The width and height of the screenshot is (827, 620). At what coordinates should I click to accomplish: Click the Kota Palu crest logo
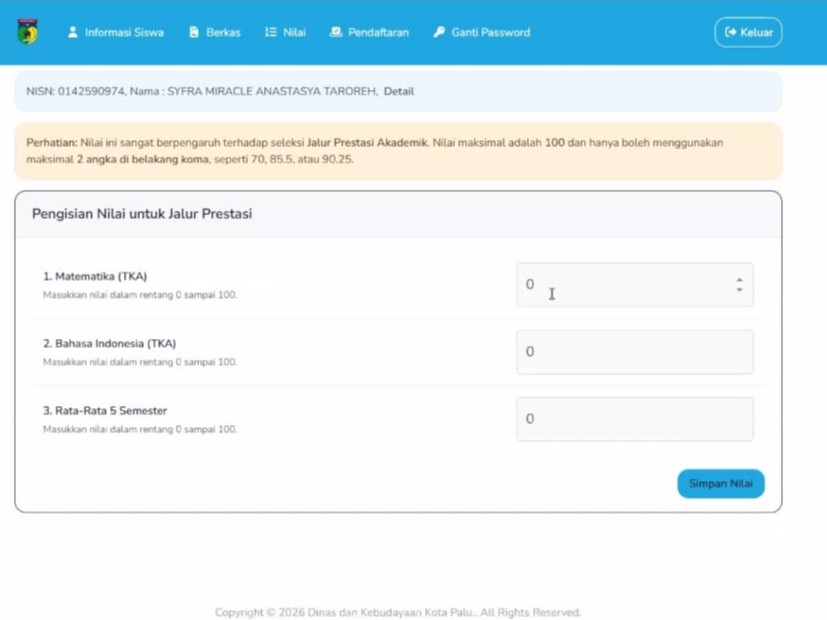click(x=27, y=32)
